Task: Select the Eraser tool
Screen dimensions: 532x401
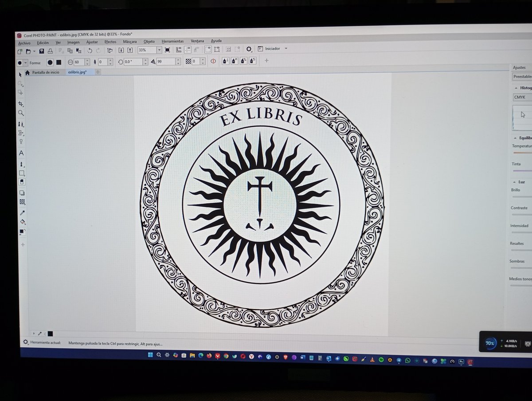Action: pyautogui.click(x=21, y=181)
